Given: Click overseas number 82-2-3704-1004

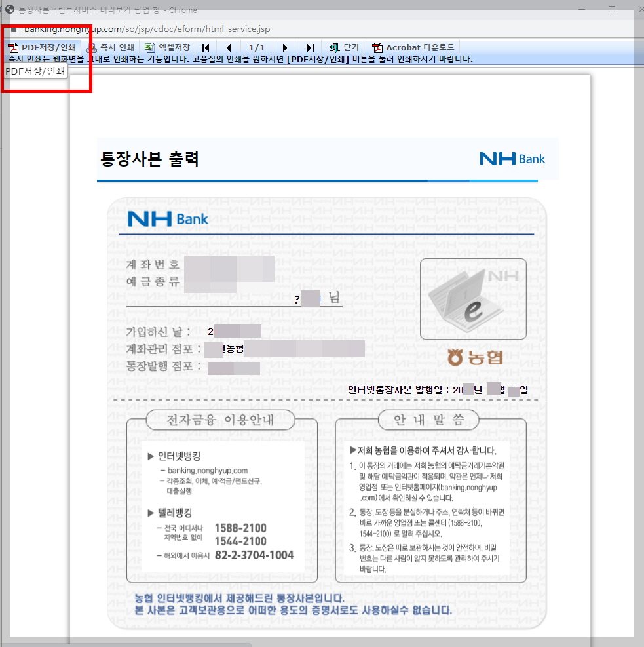Looking at the screenshot, I should coord(254,555).
